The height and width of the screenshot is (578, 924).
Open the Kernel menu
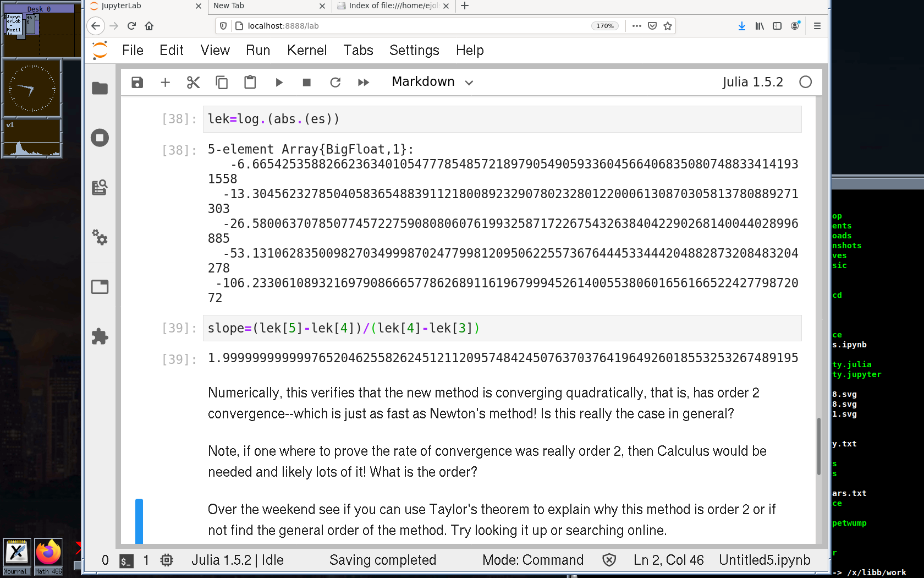click(306, 51)
